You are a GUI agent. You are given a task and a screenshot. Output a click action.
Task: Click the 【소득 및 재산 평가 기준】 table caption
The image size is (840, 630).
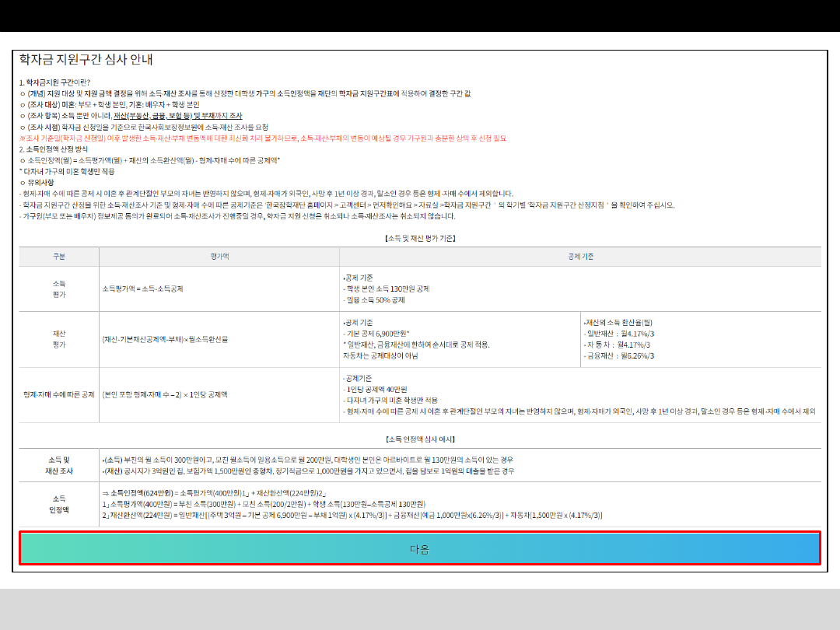click(420, 238)
